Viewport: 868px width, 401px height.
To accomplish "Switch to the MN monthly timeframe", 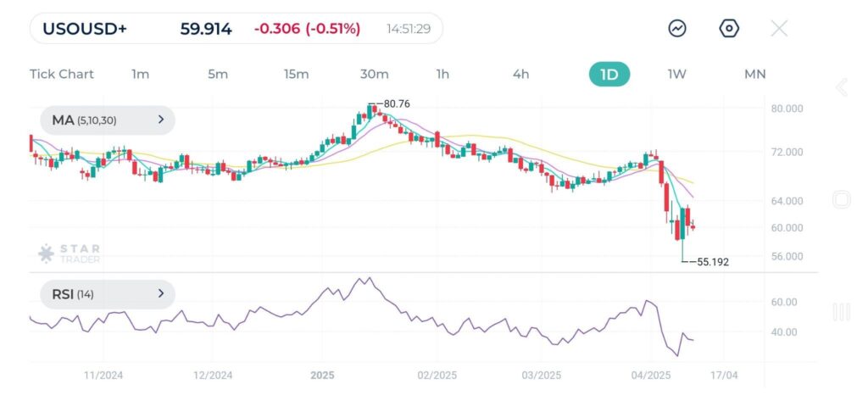I will [754, 74].
